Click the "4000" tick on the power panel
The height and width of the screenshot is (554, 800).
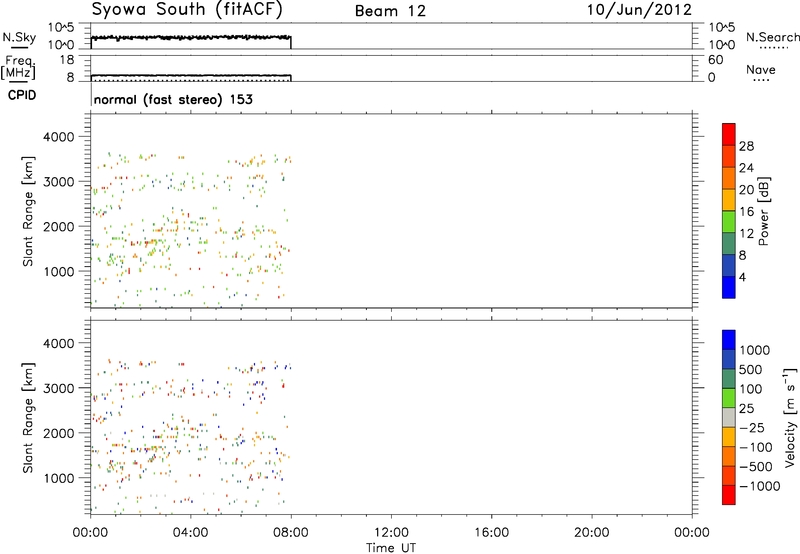point(59,137)
